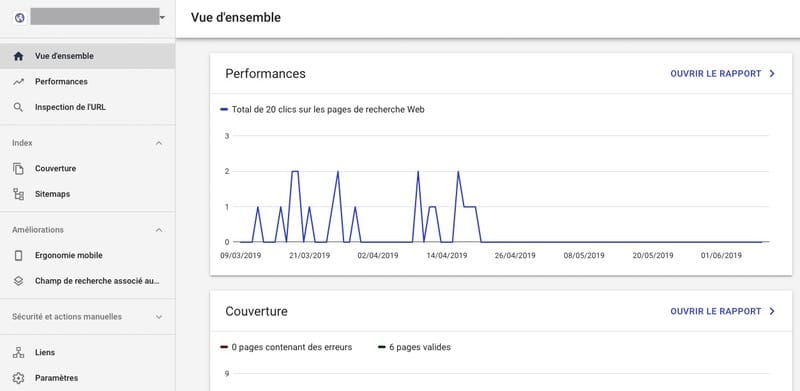Open the property selector dropdown arrow

[x=162, y=18]
